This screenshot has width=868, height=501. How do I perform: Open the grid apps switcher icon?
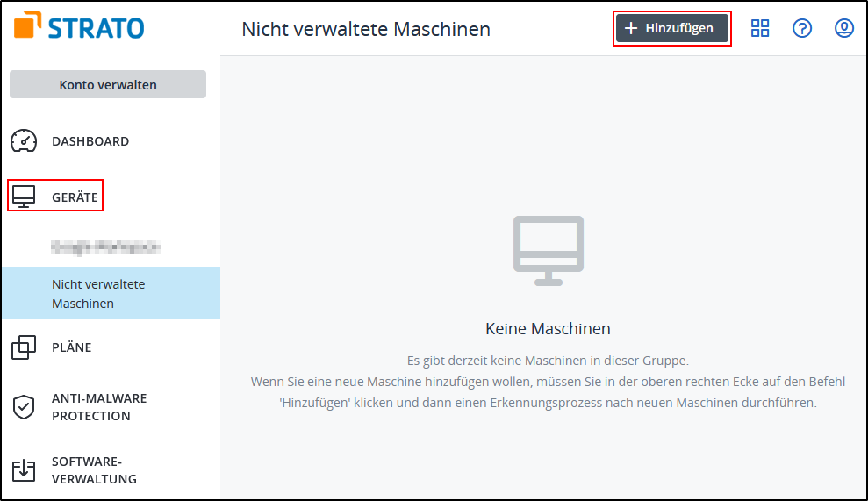pyautogui.click(x=760, y=28)
